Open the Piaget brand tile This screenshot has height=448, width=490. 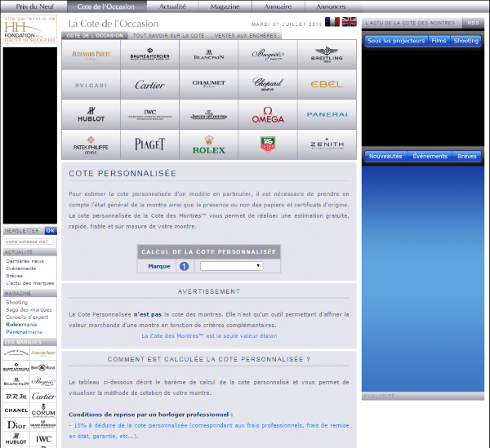[149, 144]
